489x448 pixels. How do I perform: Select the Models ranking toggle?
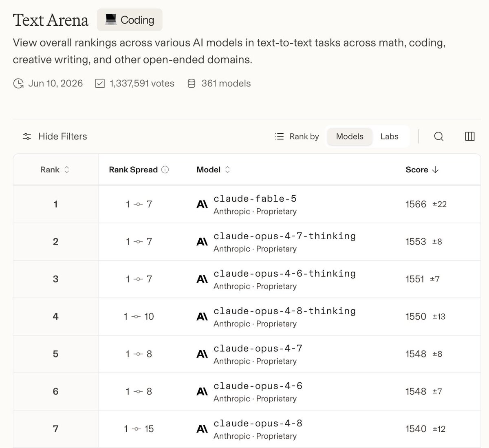[350, 137]
